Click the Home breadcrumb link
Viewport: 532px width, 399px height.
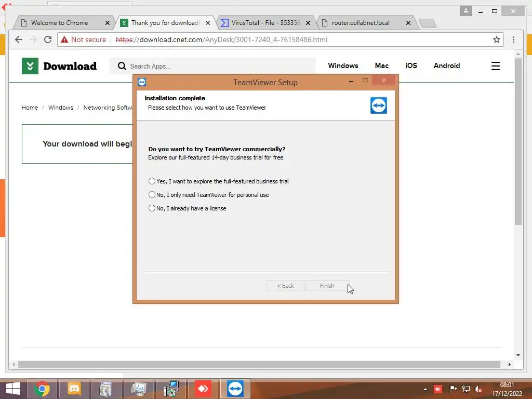tap(30, 108)
